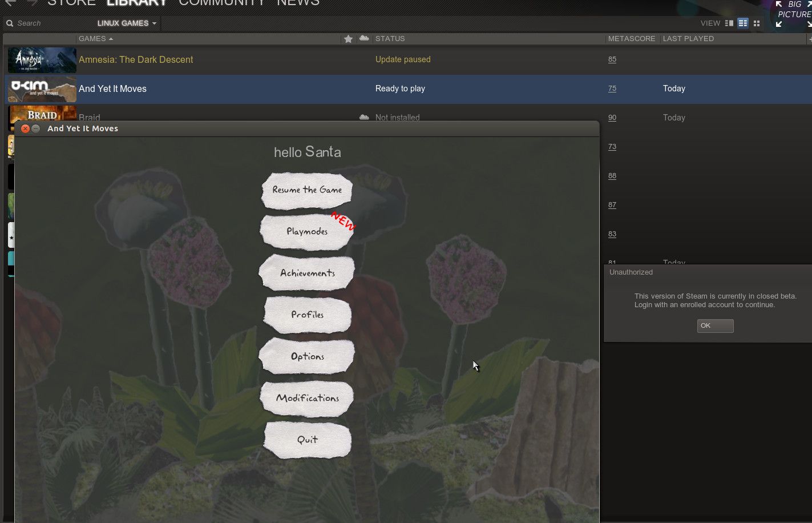Open the Playmodes menu entry
Screen dimensions: 812x523
click(x=307, y=232)
